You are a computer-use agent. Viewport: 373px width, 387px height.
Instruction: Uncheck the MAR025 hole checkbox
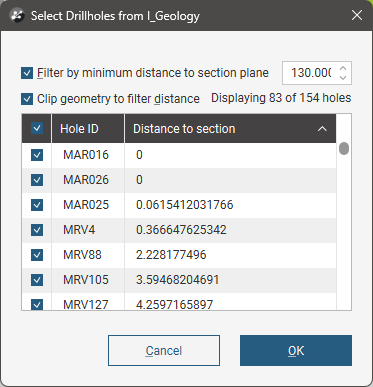[x=37, y=205]
